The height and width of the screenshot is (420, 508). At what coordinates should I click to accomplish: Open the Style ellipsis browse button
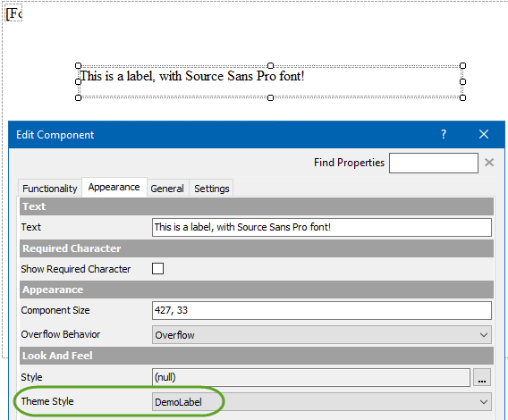point(482,377)
